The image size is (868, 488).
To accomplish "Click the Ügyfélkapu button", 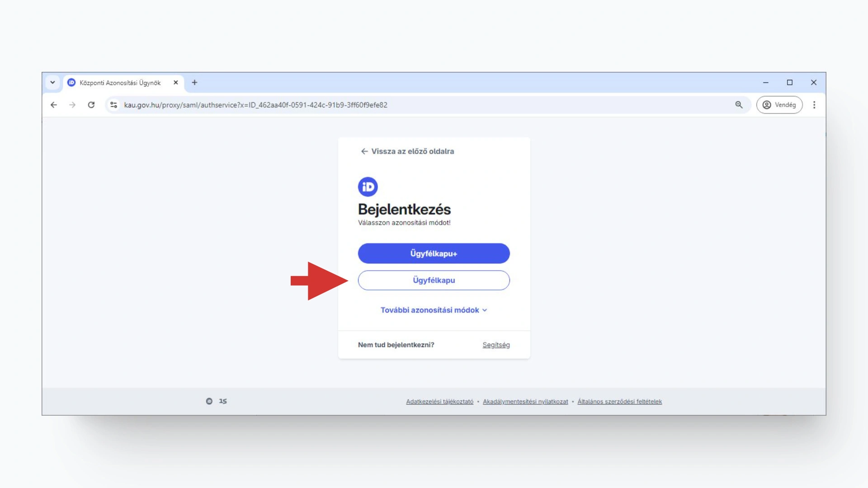I will [x=434, y=280].
